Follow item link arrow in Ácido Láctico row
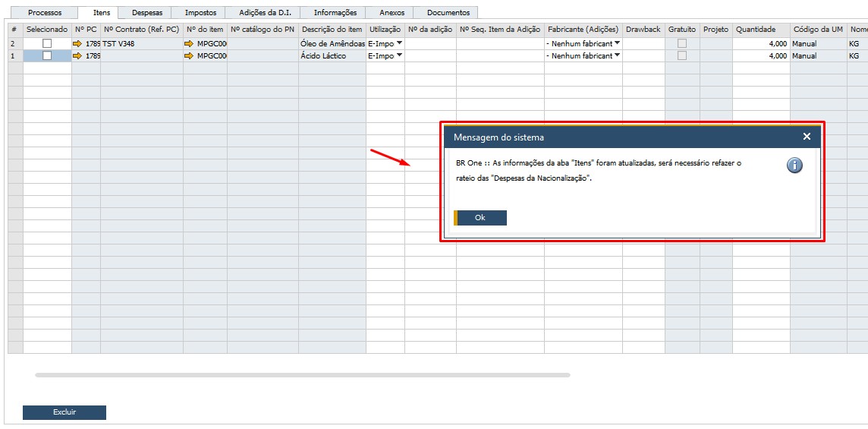 pyautogui.click(x=190, y=55)
